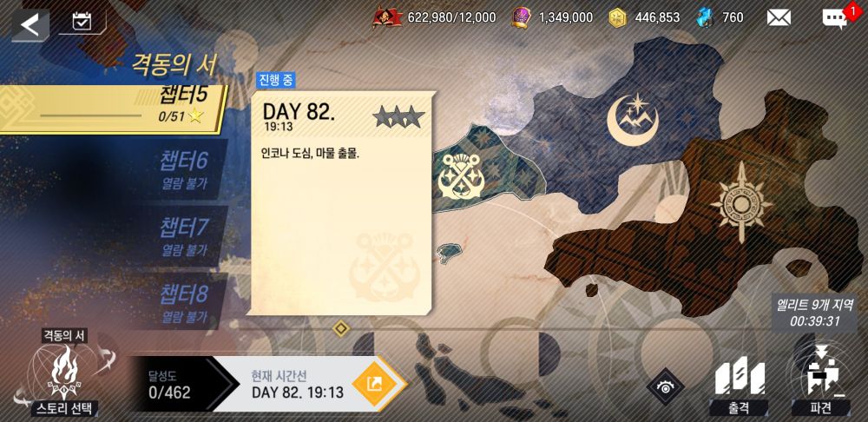Tap the blue crystal currency icon
The height and width of the screenshot is (422, 868).
[705, 17]
